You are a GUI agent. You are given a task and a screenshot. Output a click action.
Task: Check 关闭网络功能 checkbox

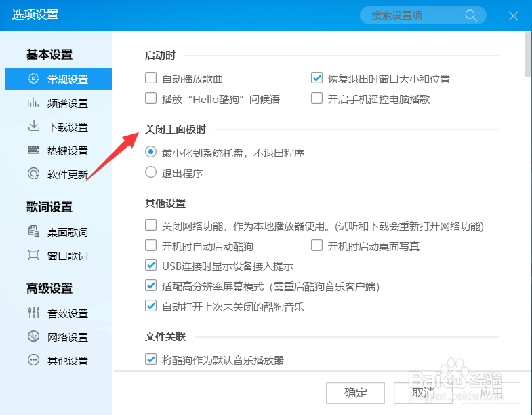pos(150,225)
